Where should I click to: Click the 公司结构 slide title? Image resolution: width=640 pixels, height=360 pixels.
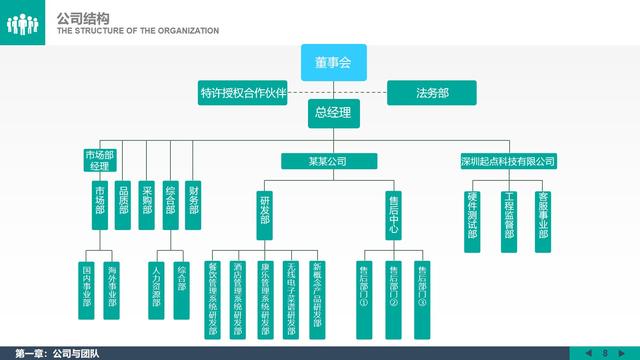click(x=83, y=18)
